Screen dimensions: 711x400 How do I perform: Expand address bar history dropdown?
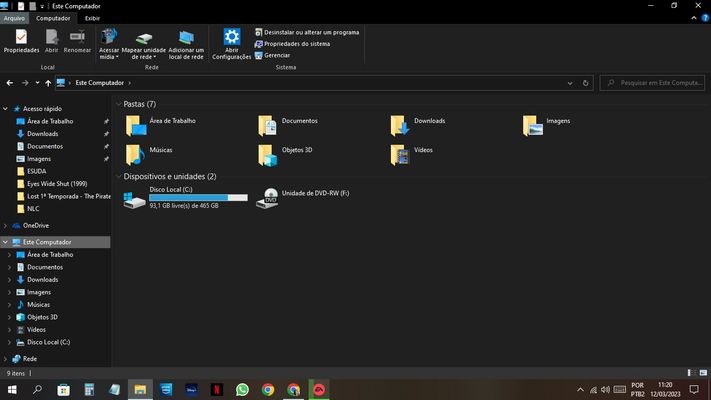(x=570, y=83)
